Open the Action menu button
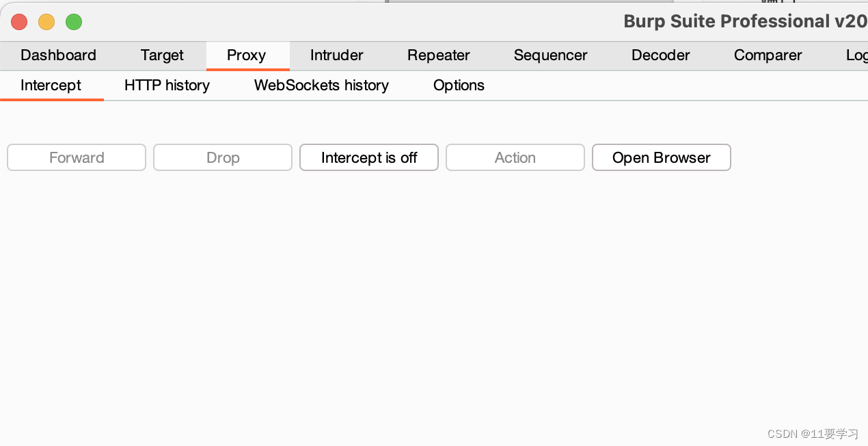The height and width of the screenshot is (446, 868). (515, 157)
